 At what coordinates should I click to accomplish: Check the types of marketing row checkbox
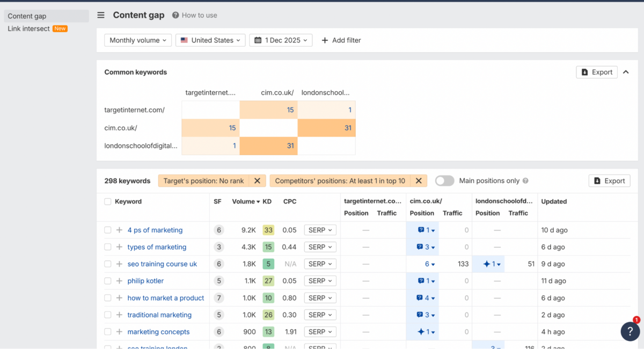107,247
